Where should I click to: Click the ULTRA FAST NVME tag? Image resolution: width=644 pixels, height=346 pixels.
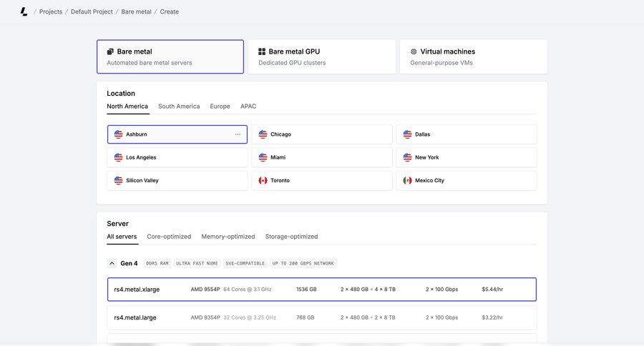point(197,264)
